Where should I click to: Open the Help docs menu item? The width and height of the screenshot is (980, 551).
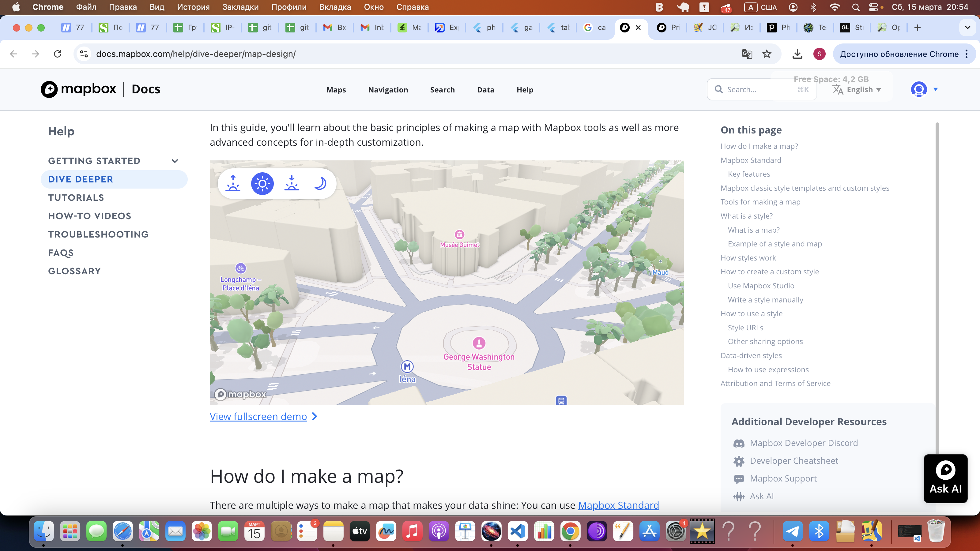point(525,90)
